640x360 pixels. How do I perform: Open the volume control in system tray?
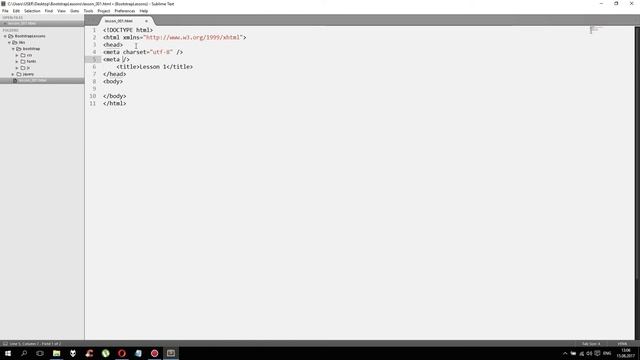pos(589,353)
